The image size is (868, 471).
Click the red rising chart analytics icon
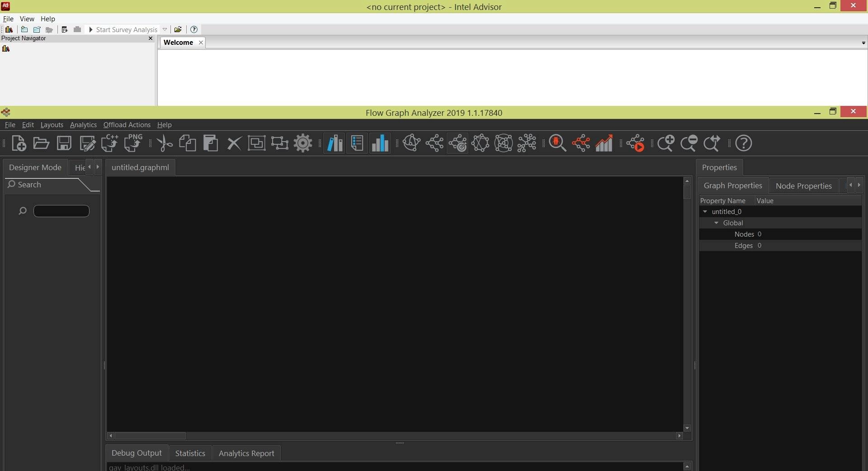604,143
